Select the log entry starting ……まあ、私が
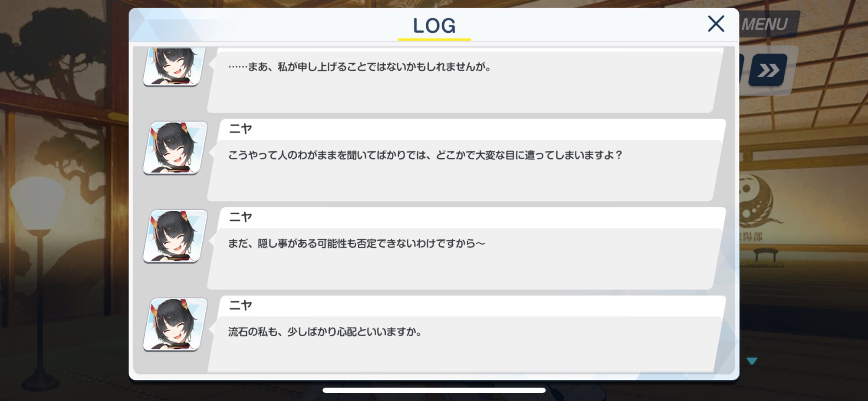The width and height of the screenshot is (868, 401). (x=464, y=80)
